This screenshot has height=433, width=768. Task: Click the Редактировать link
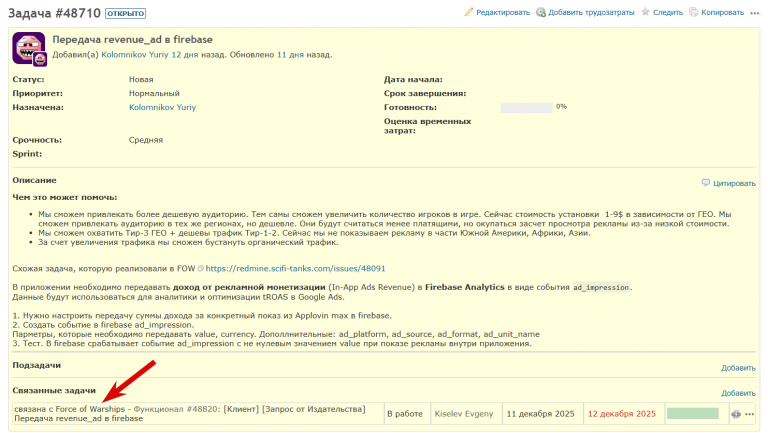(503, 12)
